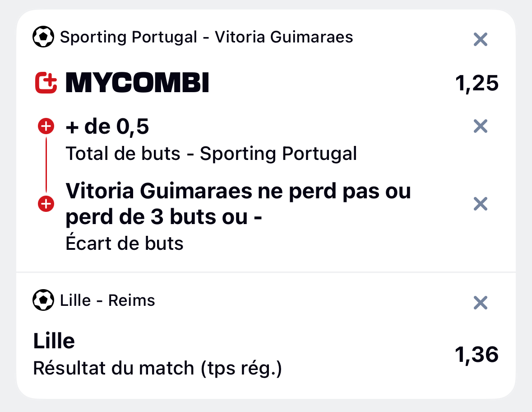Open the Lille - Reims match title
The image size is (532, 412).
point(107,300)
